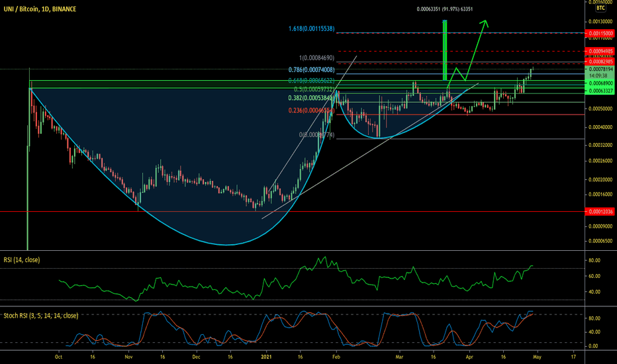Image resolution: width=617 pixels, height=364 pixels.
Task: Click the 0.236 red Fibonacci level label
Action: click(x=311, y=111)
